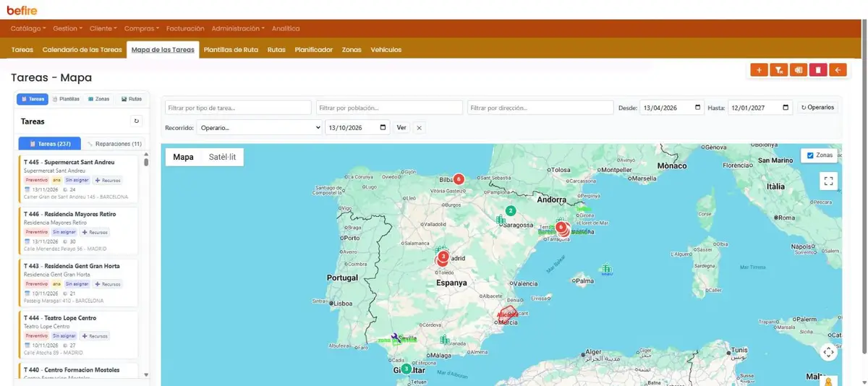868x386 pixels.
Task: Select the Mapa map type
Action: (x=183, y=157)
